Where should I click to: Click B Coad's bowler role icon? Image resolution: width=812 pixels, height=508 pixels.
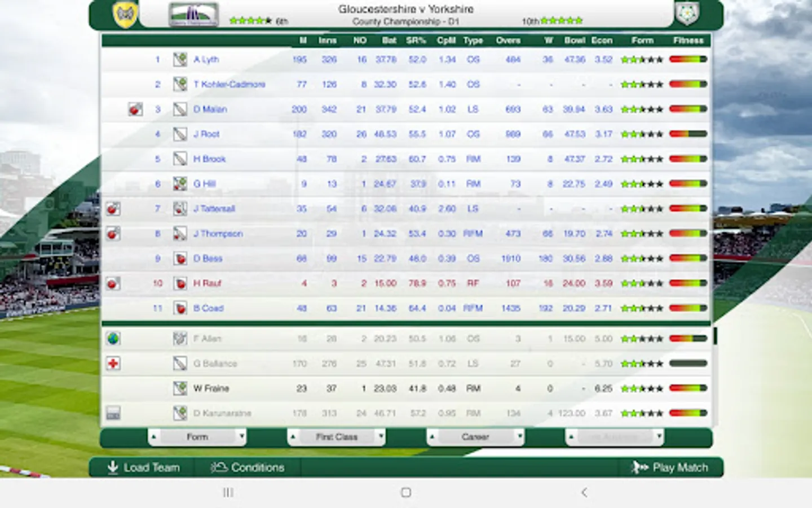pyautogui.click(x=180, y=308)
